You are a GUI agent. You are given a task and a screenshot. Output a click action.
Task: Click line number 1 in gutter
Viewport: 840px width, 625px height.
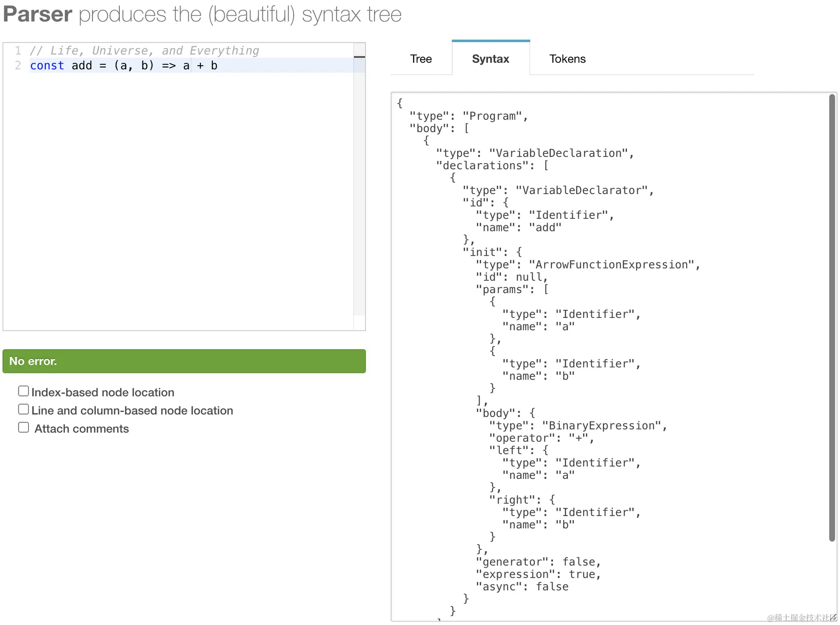(x=18, y=51)
